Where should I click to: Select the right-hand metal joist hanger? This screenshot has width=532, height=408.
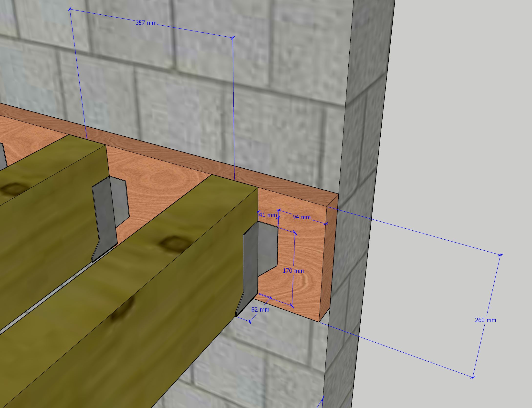click(x=256, y=268)
